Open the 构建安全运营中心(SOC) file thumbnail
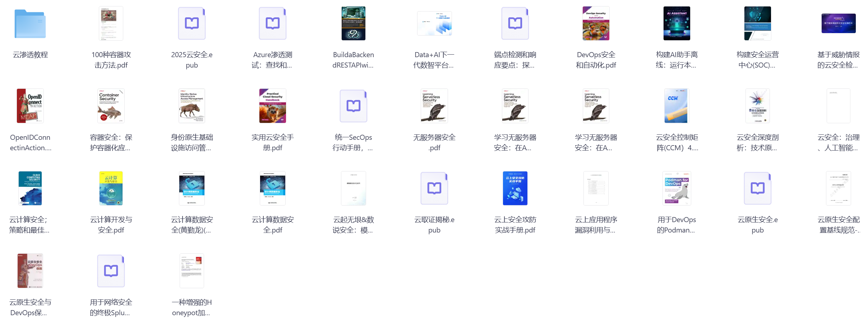The image size is (868, 322). pos(758,23)
